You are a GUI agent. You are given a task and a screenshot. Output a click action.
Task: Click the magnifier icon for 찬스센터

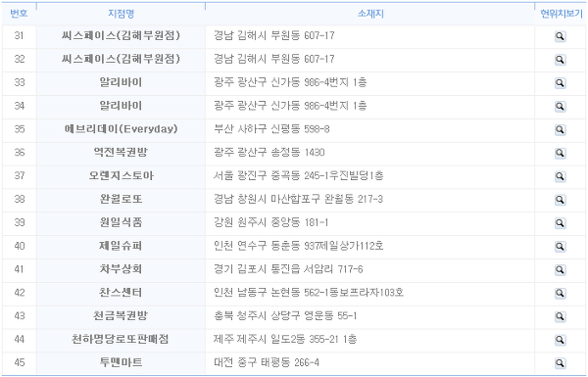point(560,293)
